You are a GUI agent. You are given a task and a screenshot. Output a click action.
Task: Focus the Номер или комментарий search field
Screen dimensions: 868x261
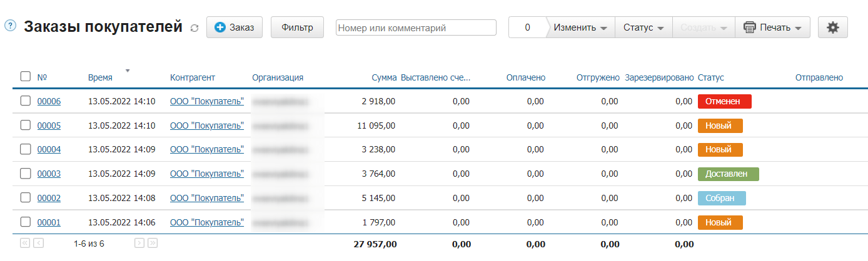[416, 27]
